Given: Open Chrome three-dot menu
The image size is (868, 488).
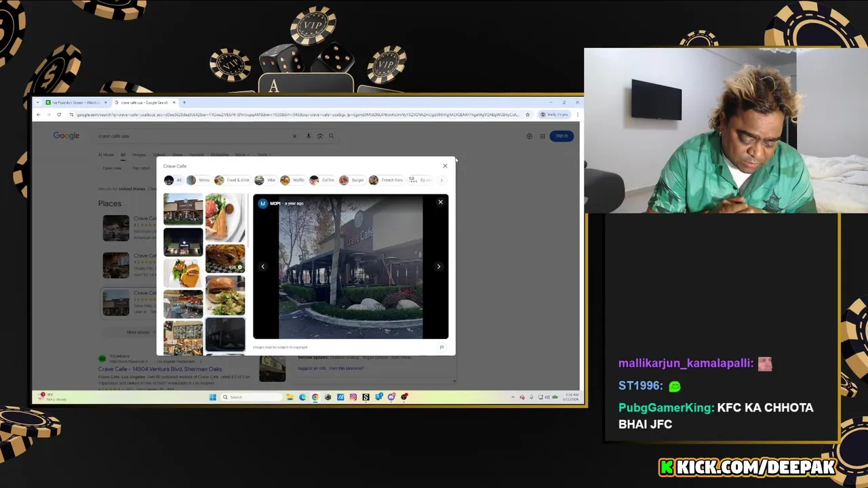Looking at the screenshot, I should (x=577, y=115).
